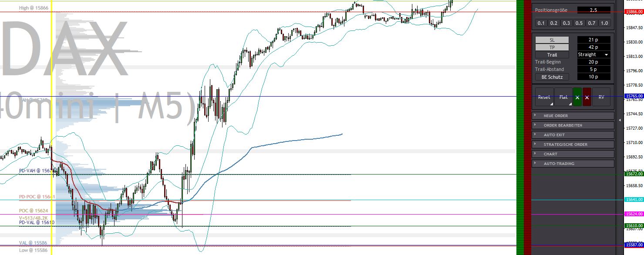Toggle the SL stop-loss setting
This screenshot has height=255, width=644.
tap(552, 39)
